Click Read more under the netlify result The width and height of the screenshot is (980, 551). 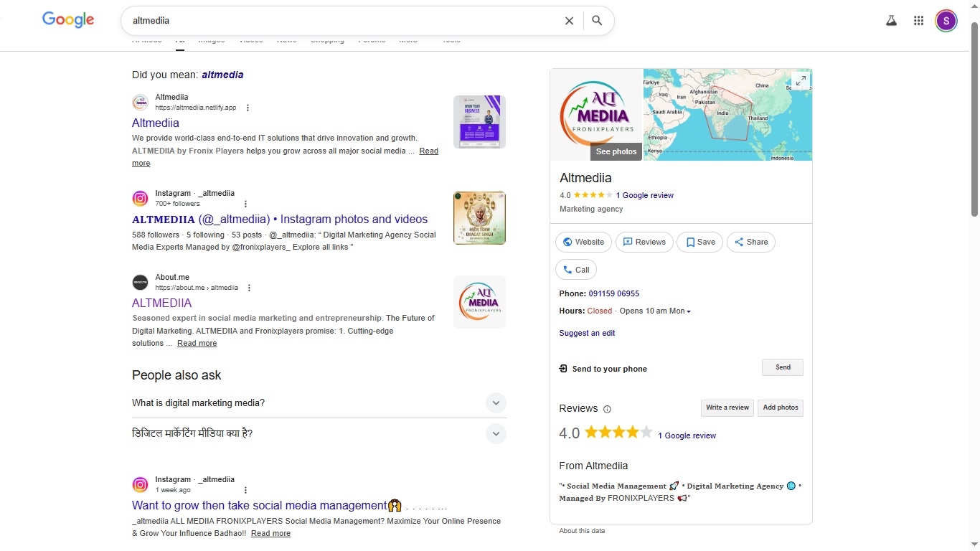point(429,151)
